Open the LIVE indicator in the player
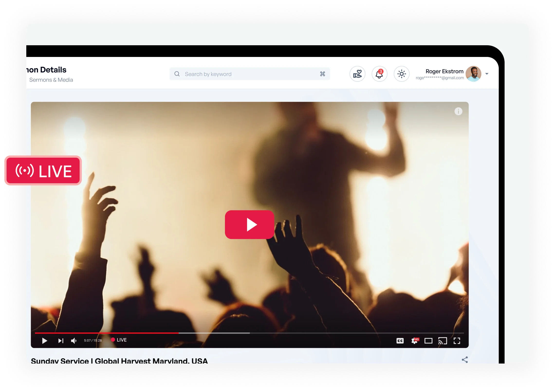 point(119,340)
